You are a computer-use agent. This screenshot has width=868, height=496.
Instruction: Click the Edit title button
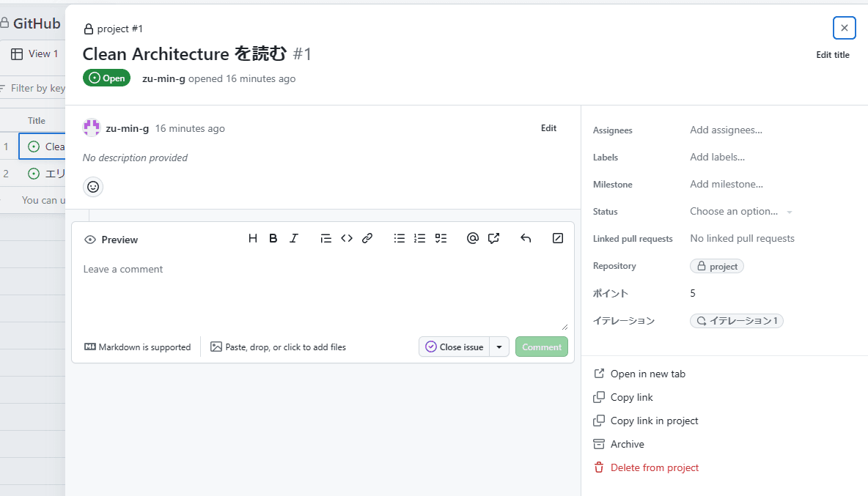(833, 55)
